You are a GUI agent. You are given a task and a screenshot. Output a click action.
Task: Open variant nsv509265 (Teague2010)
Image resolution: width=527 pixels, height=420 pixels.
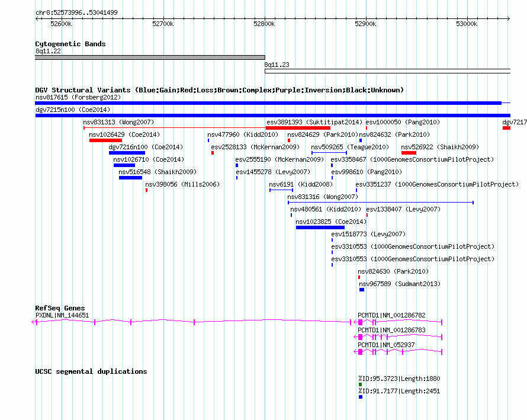(350, 147)
